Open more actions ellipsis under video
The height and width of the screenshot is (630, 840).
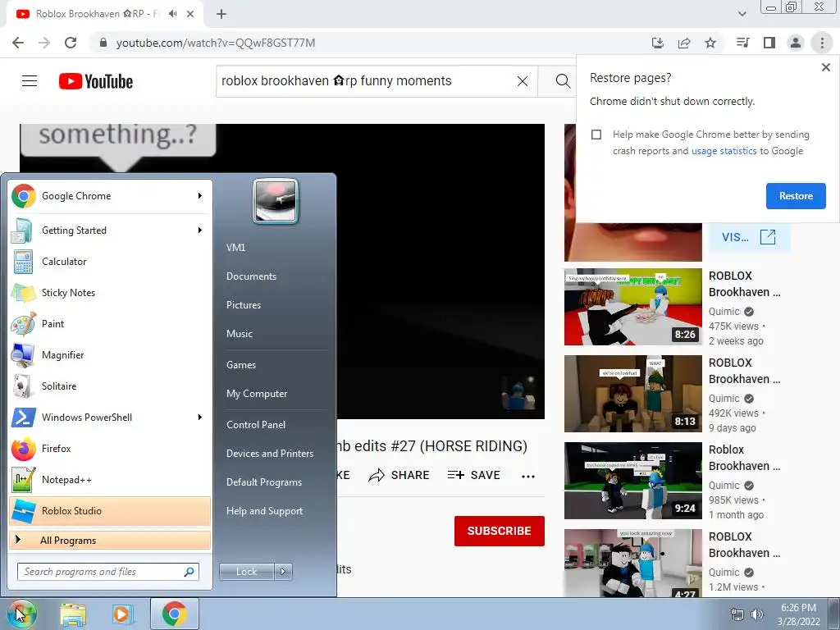click(x=528, y=476)
